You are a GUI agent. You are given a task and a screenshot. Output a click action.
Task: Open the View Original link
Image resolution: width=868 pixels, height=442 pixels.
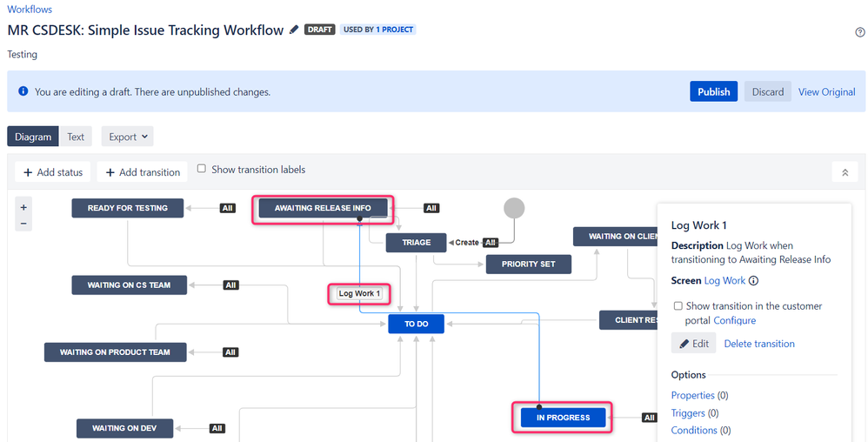tap(826, 92)
